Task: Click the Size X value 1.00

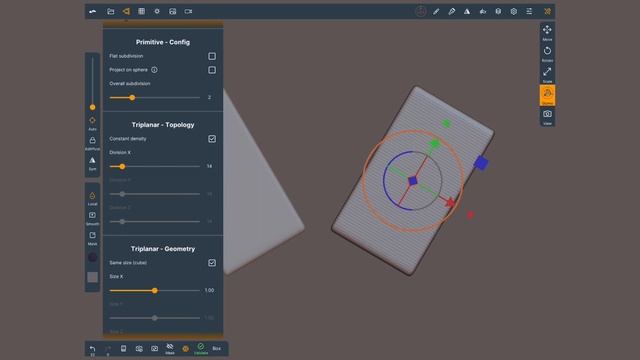Action: point(209,291)
